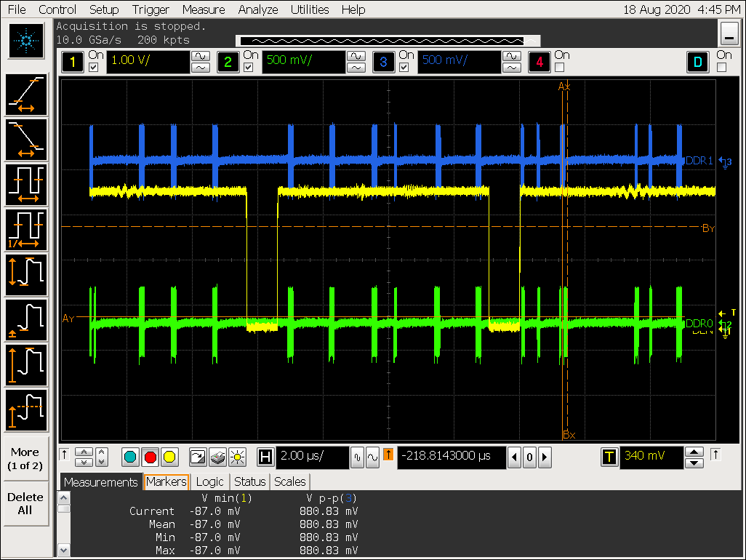Viewport: 746px width, 560px height.
Task: Click the Keysight starburst logo icon
Action: tap(26, 41)
